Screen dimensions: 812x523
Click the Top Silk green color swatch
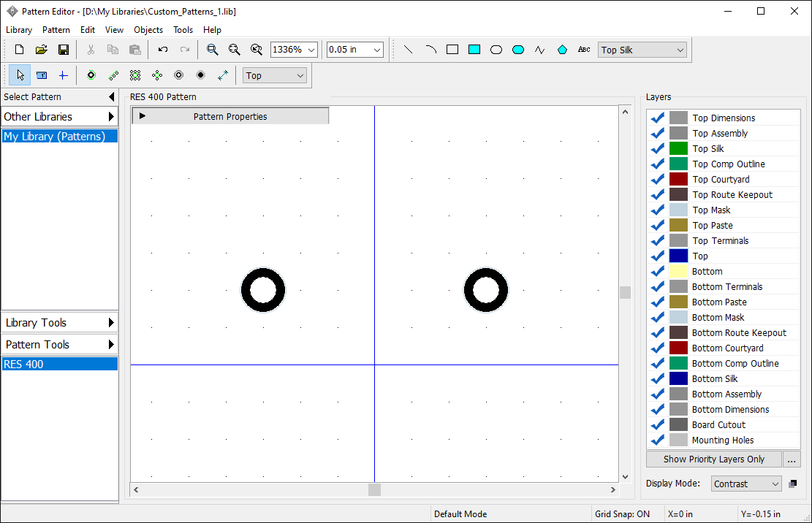(678, 148)
